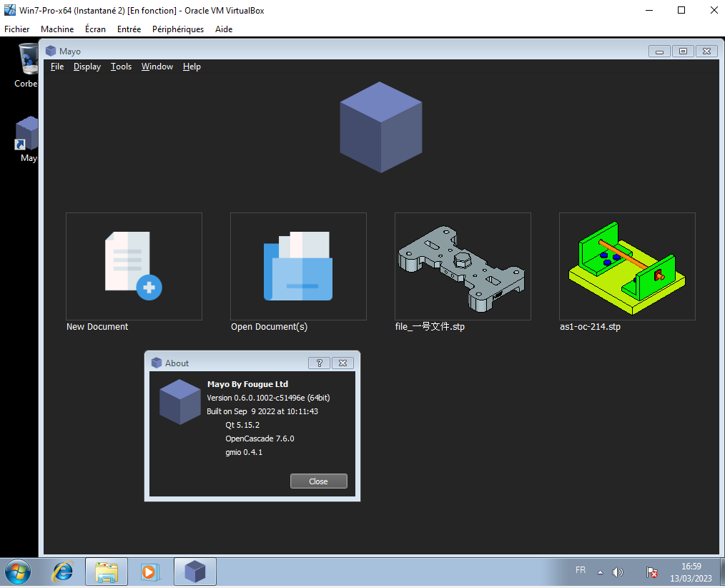
Task: Open VirtualBox Périphériques menu
Action: [178, 29]
